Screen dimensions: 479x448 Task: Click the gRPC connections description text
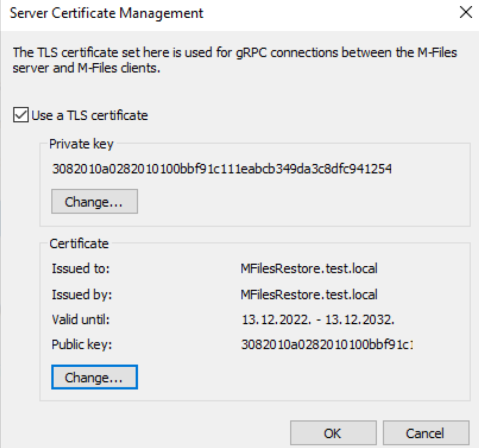[x=235, y=60]
